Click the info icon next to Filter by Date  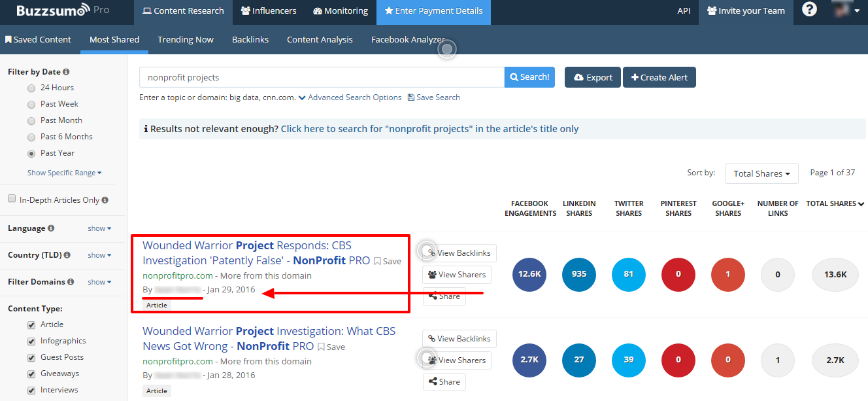[66, 72]
